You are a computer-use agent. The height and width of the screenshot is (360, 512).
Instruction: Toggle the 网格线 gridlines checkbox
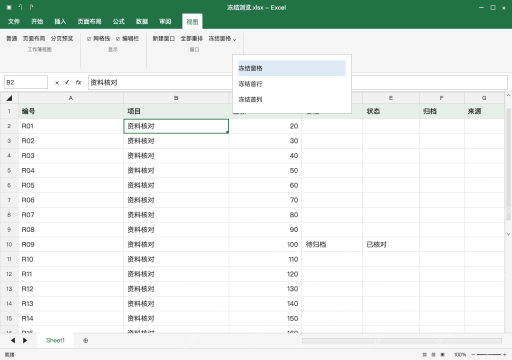pos(89,39)
